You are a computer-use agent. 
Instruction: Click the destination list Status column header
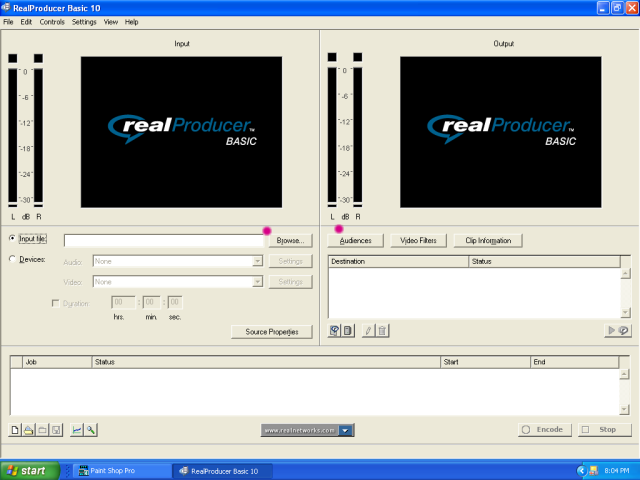coord(544,261)
